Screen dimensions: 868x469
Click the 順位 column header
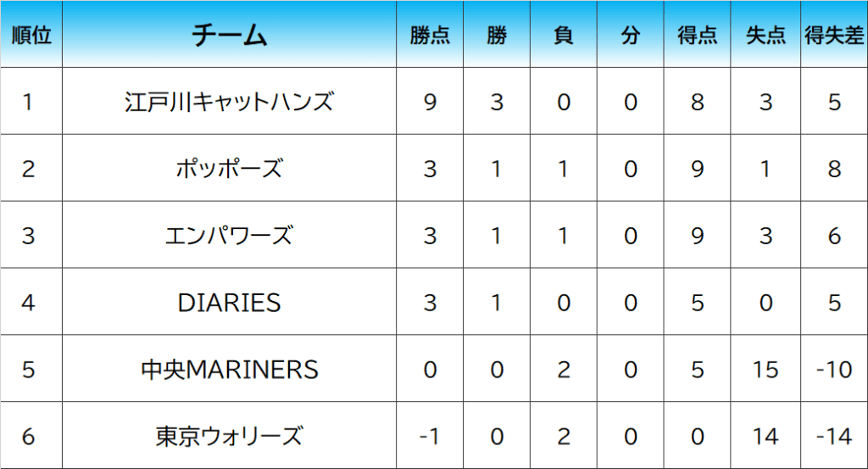[x=31, y=34]
